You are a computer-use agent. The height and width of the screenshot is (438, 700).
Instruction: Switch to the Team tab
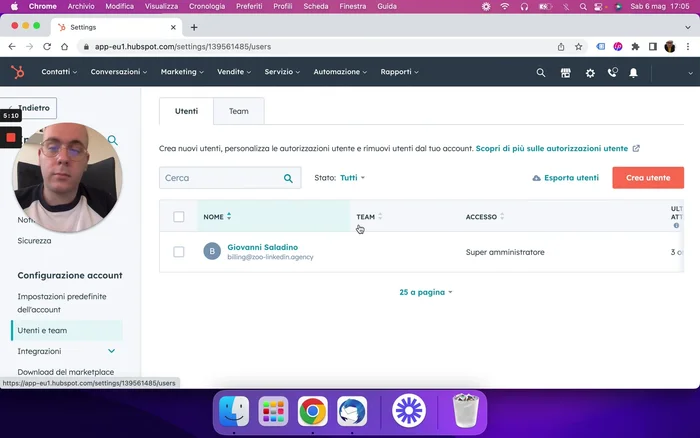click(238, 111)
